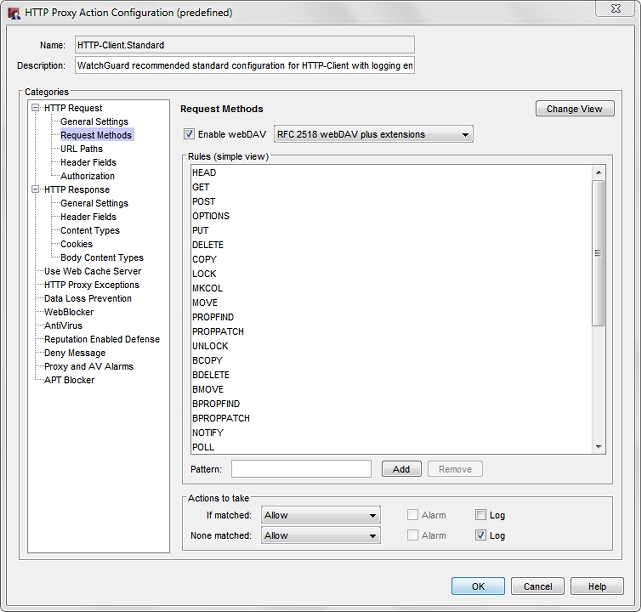Screen dimensions: 641x612
Task: Click the WatchGuard icon in title bar
Action: [13, 10]
